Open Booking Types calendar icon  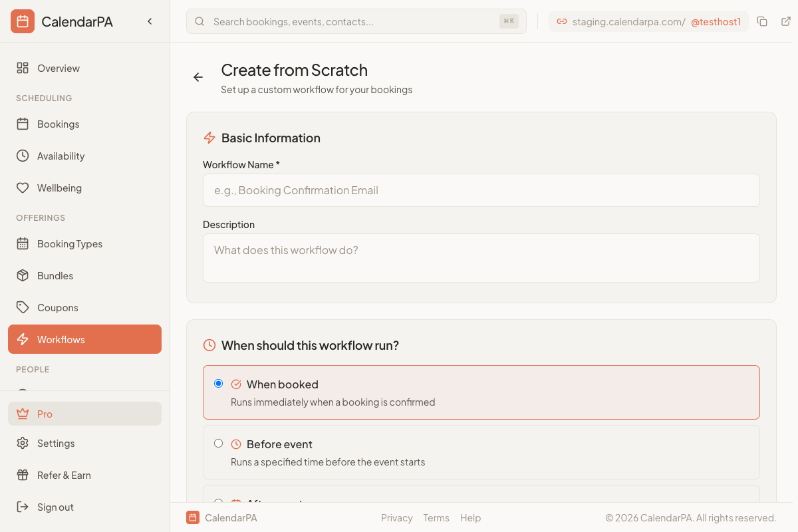coord(23,243)
